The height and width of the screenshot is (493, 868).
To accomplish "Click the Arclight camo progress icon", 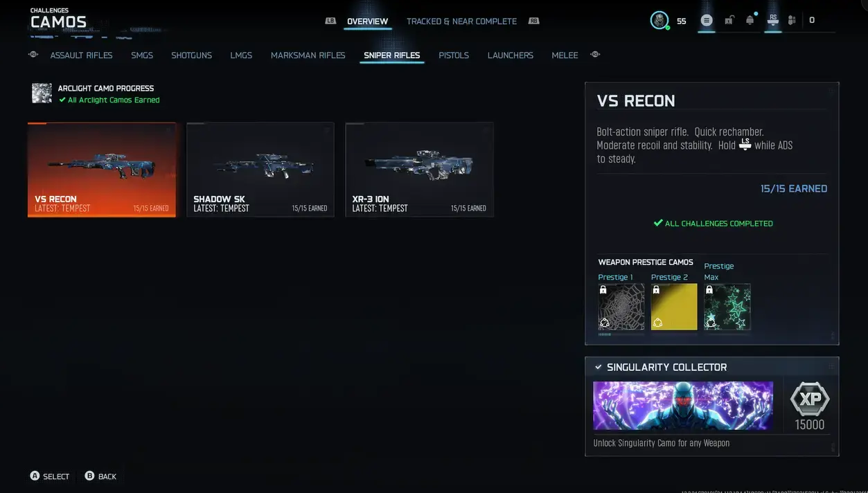I will (42, 93).
